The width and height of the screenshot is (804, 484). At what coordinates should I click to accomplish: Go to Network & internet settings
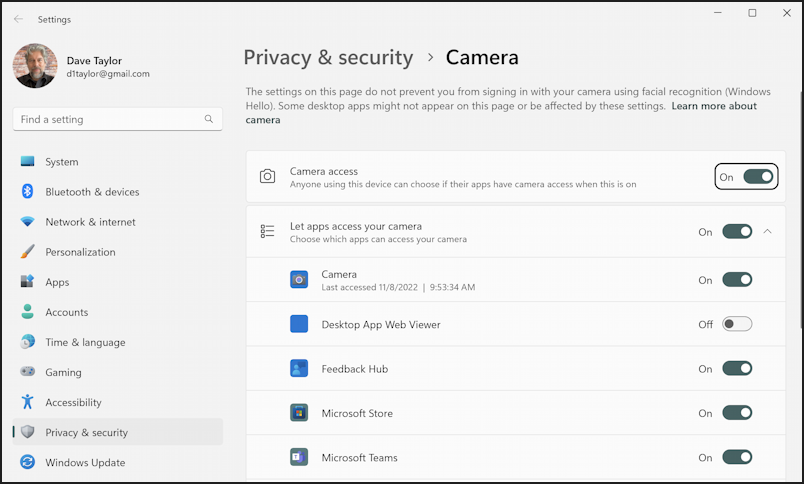(117, 222)
